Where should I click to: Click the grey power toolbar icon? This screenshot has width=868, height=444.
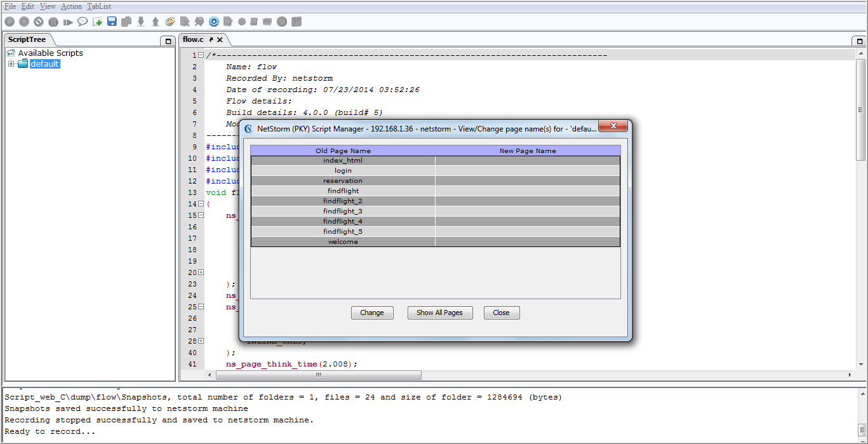(297, 22)
